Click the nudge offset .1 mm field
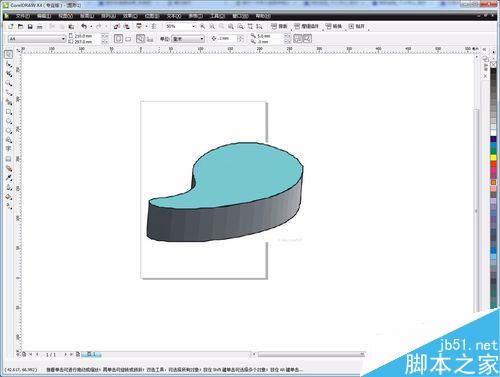The width and height of the screenshot is (500, 377). (227, 39)
